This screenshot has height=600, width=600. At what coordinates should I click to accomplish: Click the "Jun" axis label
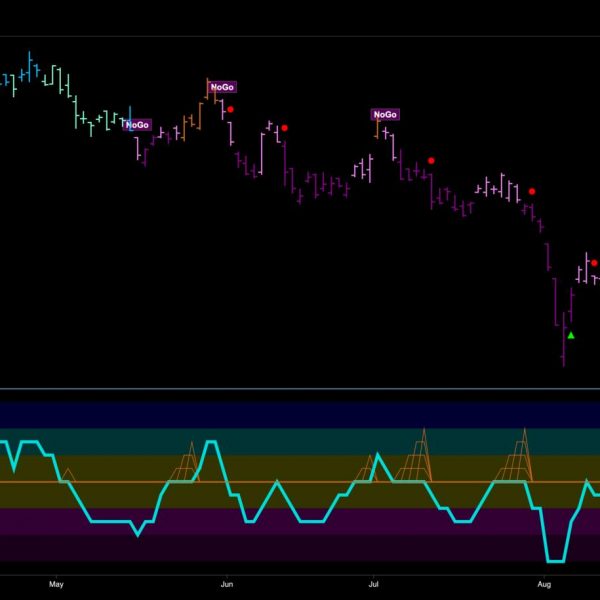pyautogui.click(x=227, y=584)
